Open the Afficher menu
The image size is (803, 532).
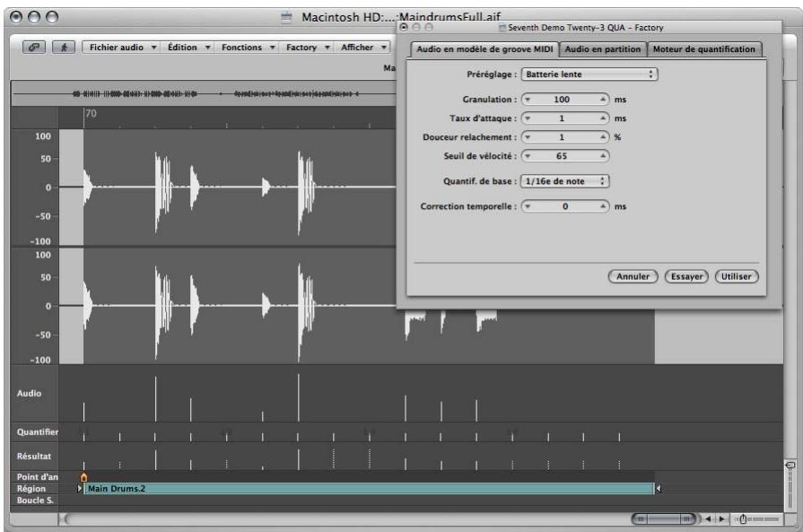click(x=362, y=48)
